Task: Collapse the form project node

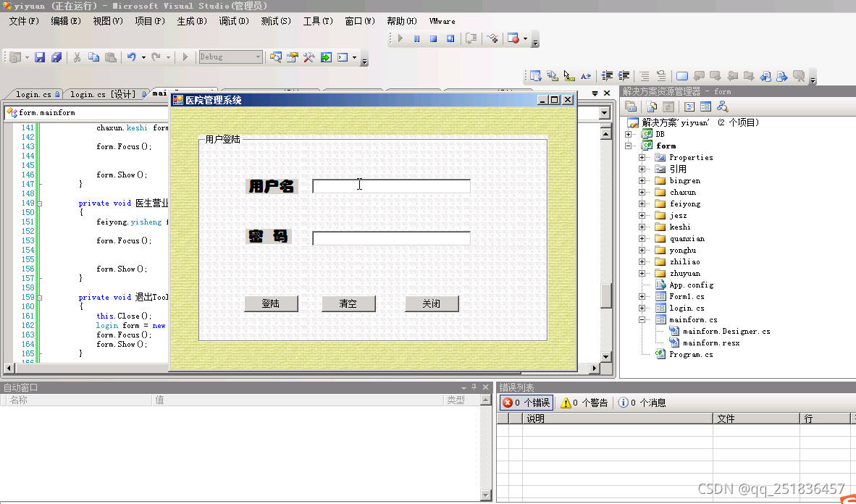Action: click(x=629, y=146)
